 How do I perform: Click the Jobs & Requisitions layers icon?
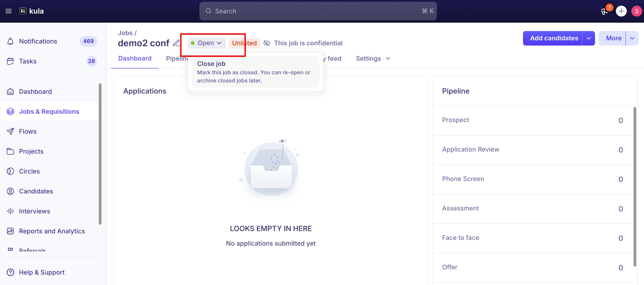pos(10,111)
